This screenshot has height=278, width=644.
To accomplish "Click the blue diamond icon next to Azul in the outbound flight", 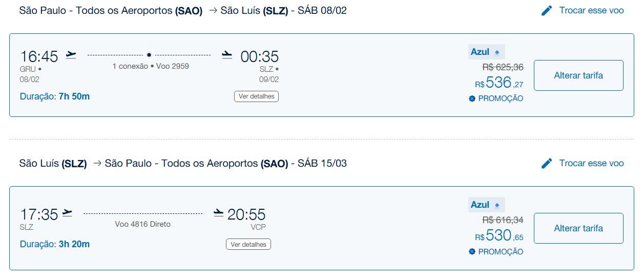I will (497, 52).
